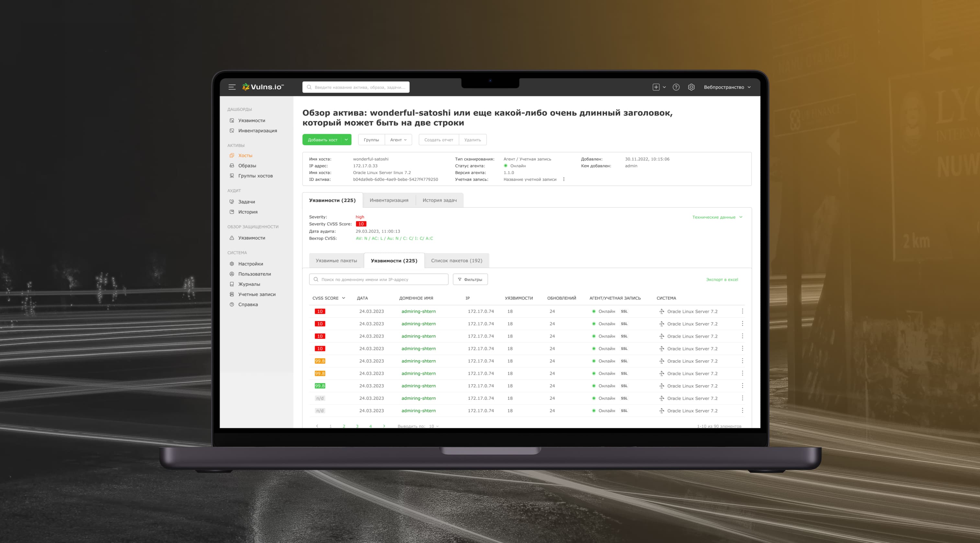Switch to Инвентаризация tab
This screenshot has height=543, width=980.
coord(389,200)
